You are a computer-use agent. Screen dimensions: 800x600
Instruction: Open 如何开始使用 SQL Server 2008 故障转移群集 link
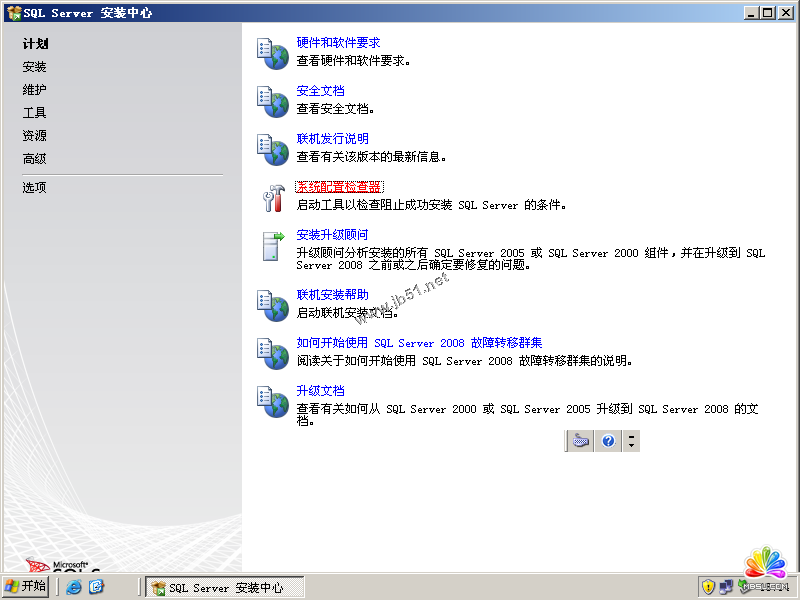tap(419, 343)
